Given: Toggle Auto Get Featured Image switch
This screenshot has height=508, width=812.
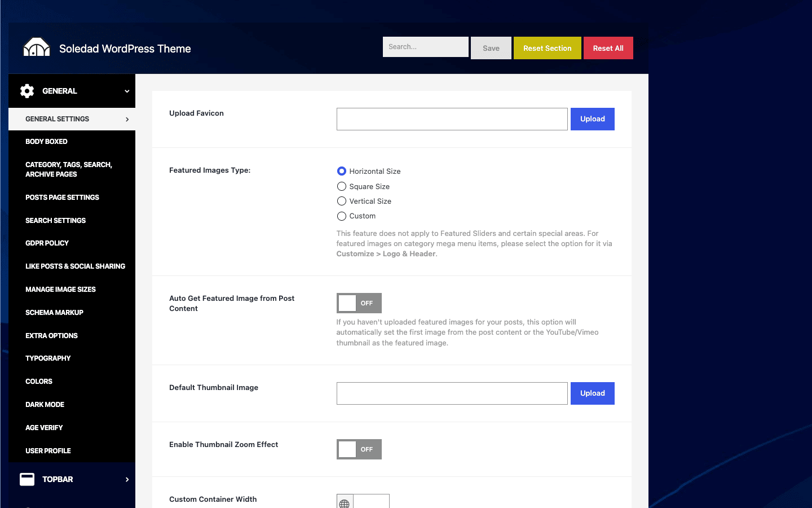Looking at the screenshot, I should click(x=359, y=303).
